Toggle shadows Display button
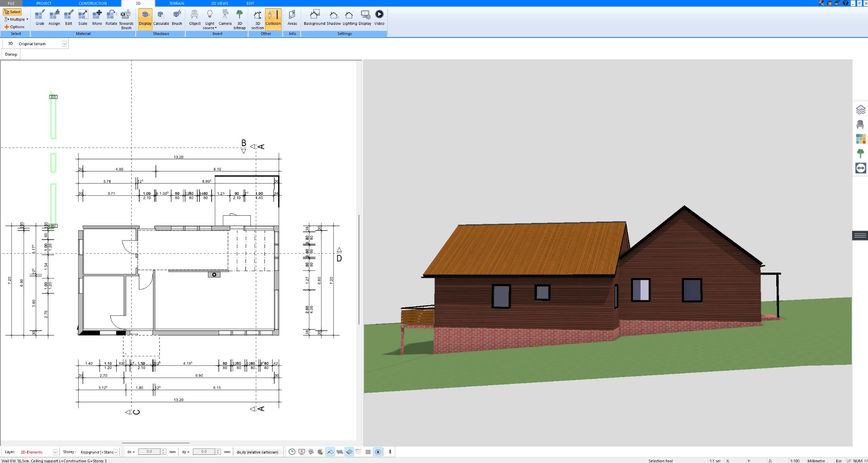This screenshot has height=463, width=868. pyautogui.click(x=145, y=19)
